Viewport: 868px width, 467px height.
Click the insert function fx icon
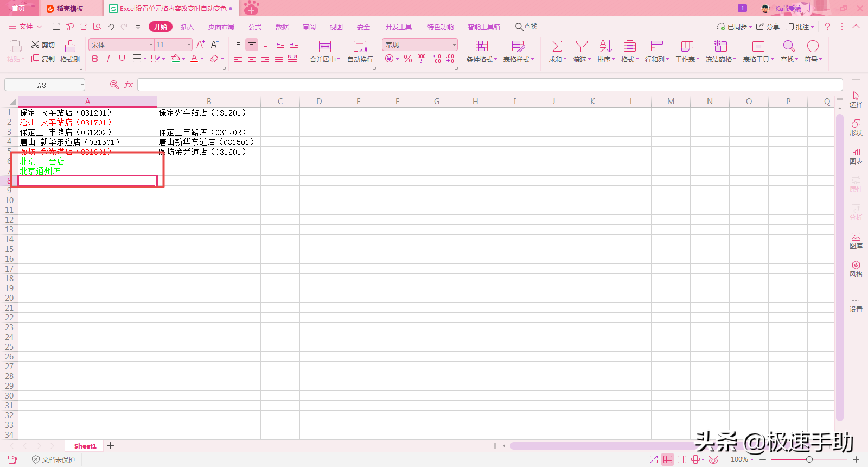click(x=129, y=85)
